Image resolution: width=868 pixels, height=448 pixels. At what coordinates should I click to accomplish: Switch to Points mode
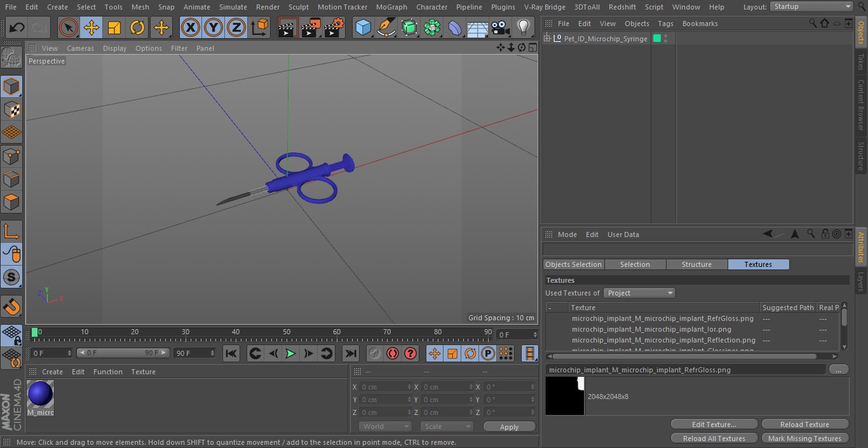[x=11, y=156]
